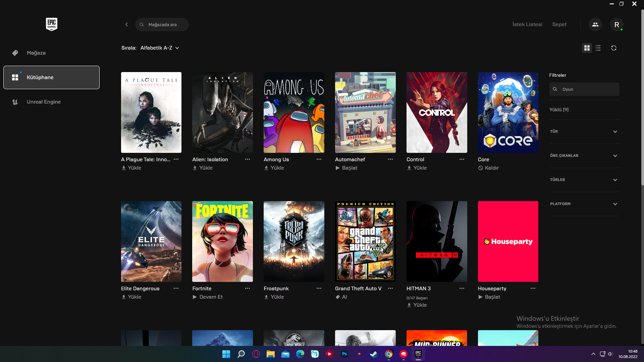Click Yükle under Alien: Isolation
Screen dimensions: 644x362
click(203, 168)
